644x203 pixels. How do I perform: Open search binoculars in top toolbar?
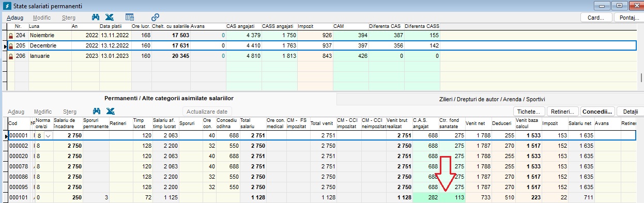click(x=96, y=17)
